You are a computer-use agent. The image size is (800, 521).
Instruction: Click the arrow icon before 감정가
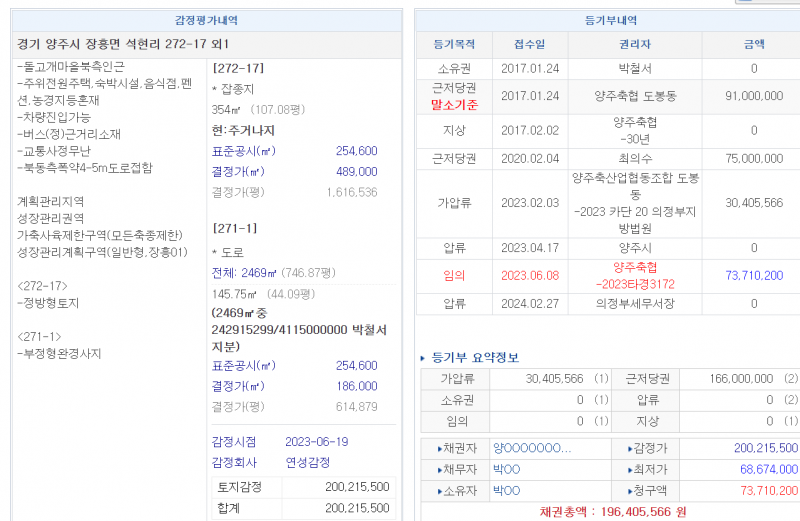click(631, 448)
